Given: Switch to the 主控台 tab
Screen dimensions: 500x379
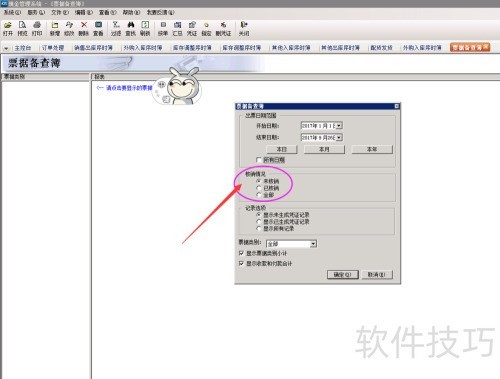Looking at the screenshot, I should [23, 48].
